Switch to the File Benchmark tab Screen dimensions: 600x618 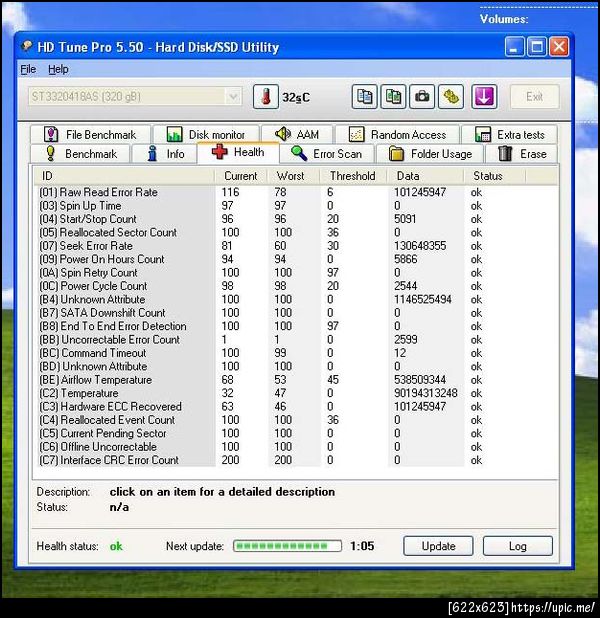click(x=90, y=134)
